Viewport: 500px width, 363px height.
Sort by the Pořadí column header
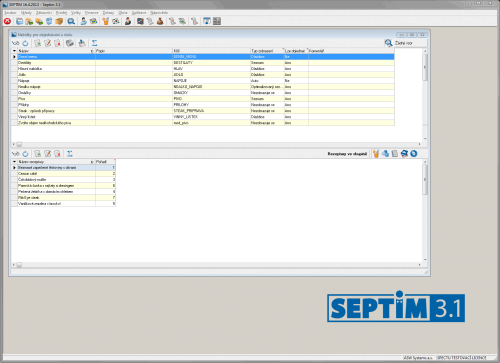[x=105, y=162]
